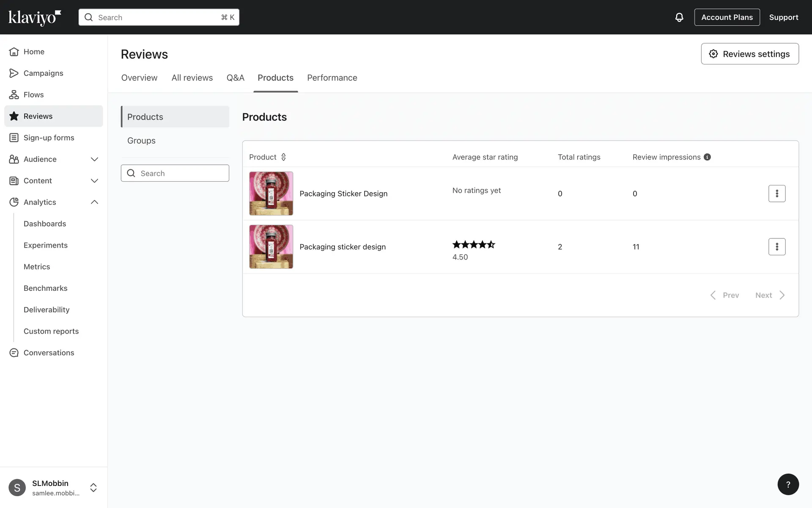Image resolution: width=812 pixels, height=508 pixels.
Task: Open the Campaigns sidebar item
Action: tap(43, 73)
